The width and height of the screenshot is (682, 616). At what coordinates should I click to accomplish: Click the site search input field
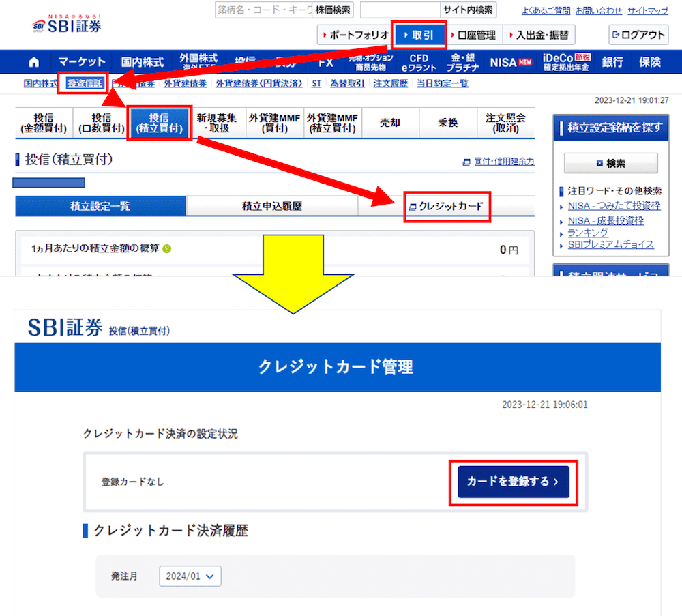[400, 10]
